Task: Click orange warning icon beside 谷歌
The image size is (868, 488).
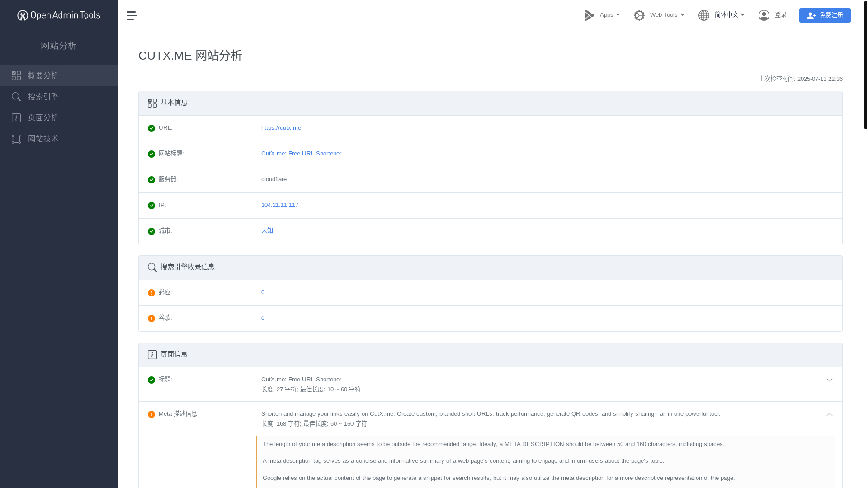Action: pos(151,319)
